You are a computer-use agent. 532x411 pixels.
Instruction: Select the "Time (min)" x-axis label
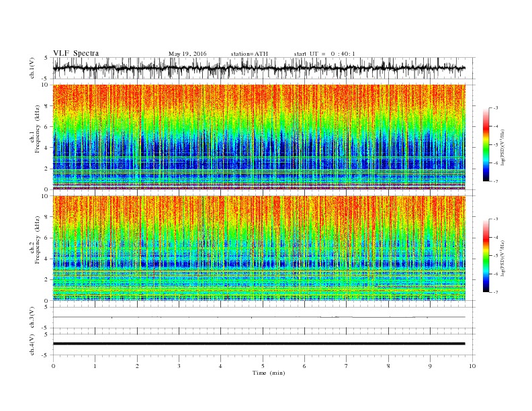click(x=269, y=373)
